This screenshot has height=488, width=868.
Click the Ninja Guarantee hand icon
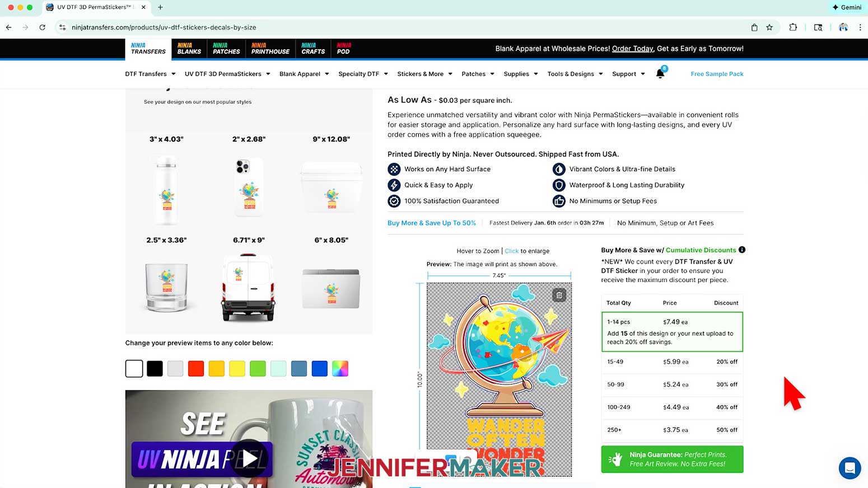click(x=615, y=459)
